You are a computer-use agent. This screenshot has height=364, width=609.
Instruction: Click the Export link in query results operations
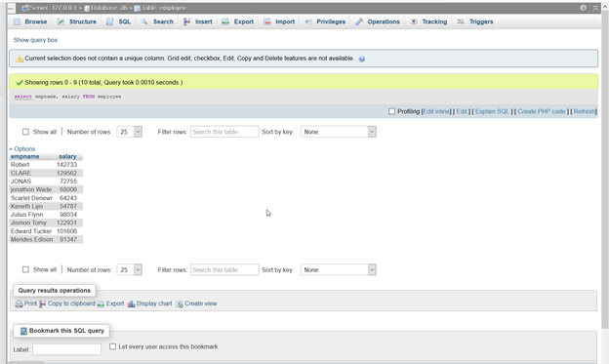[115, 303]
